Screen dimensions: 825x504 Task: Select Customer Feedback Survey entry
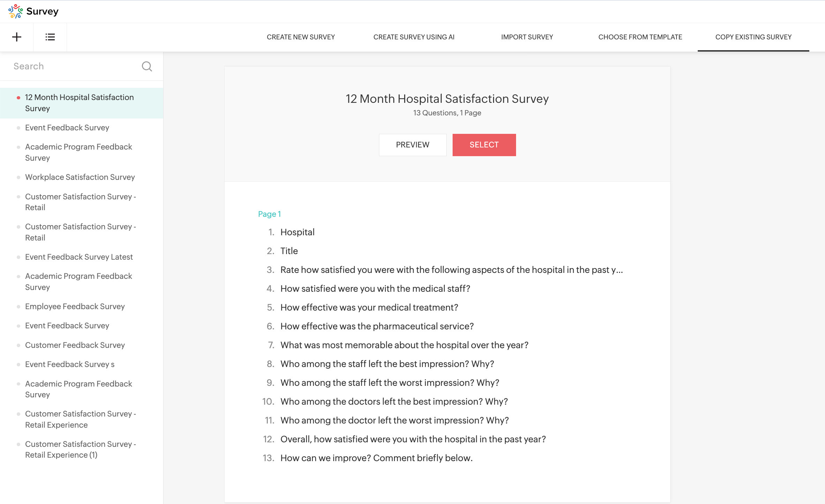click(x=75, y=345)
